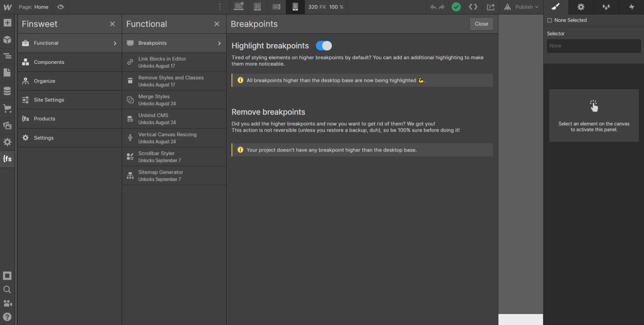Screen dimensions: 644x325
Task: Open the Symbols cube panel
Action: [x=7, y=40]
